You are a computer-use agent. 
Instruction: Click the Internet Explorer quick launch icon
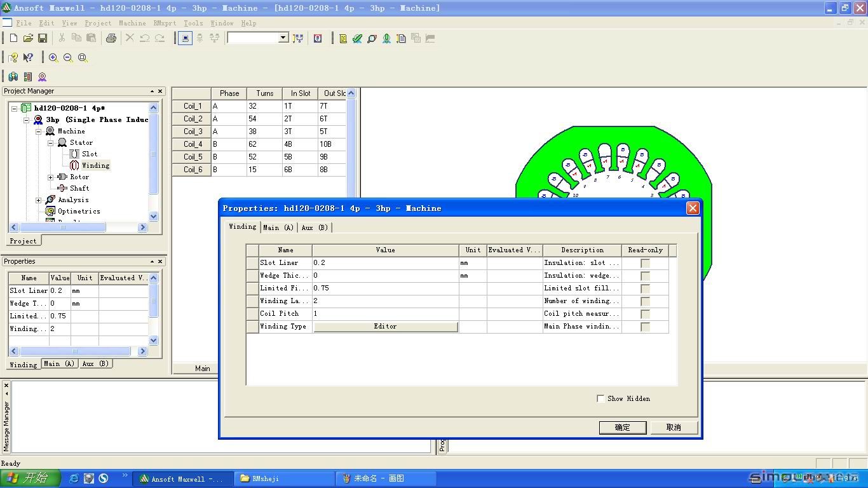(x=74, y=478)
